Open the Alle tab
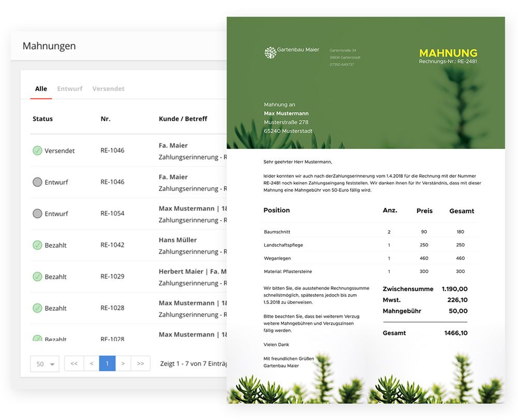 tap(41, 89)
